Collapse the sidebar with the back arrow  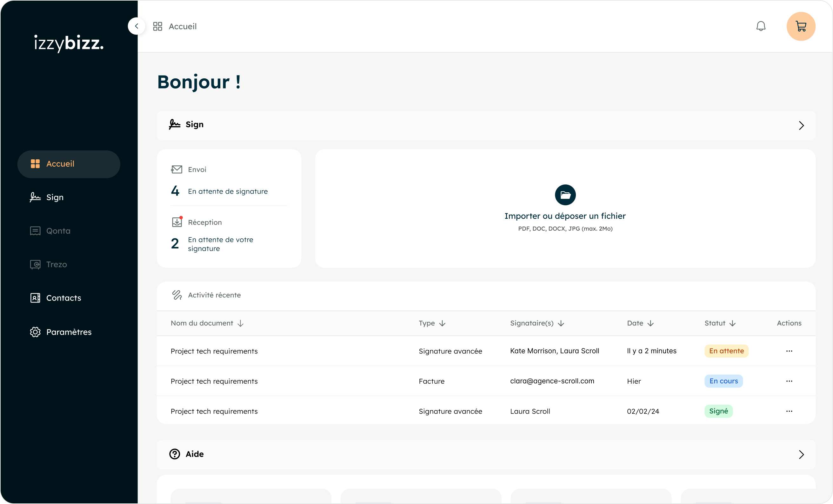[137, 26]
